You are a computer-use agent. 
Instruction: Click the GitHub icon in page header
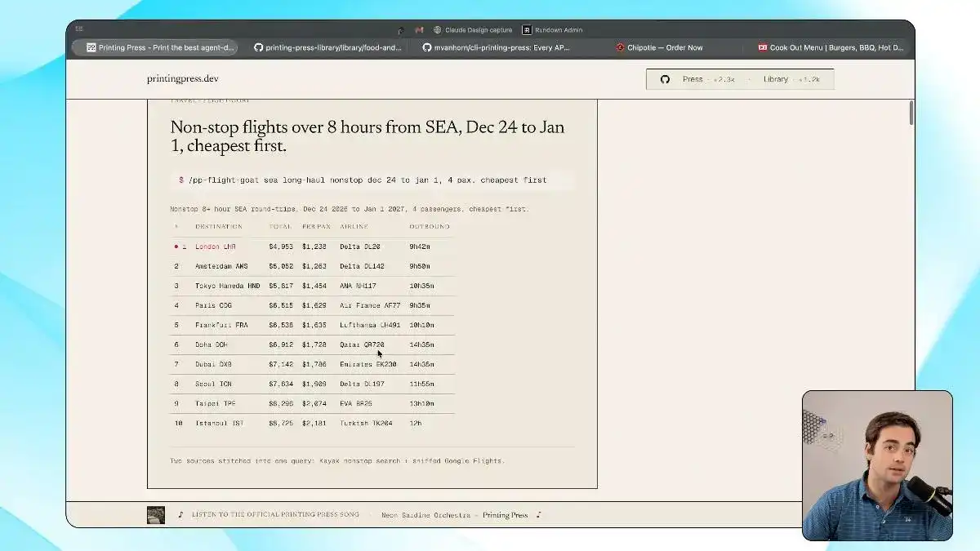pos(665,79)
